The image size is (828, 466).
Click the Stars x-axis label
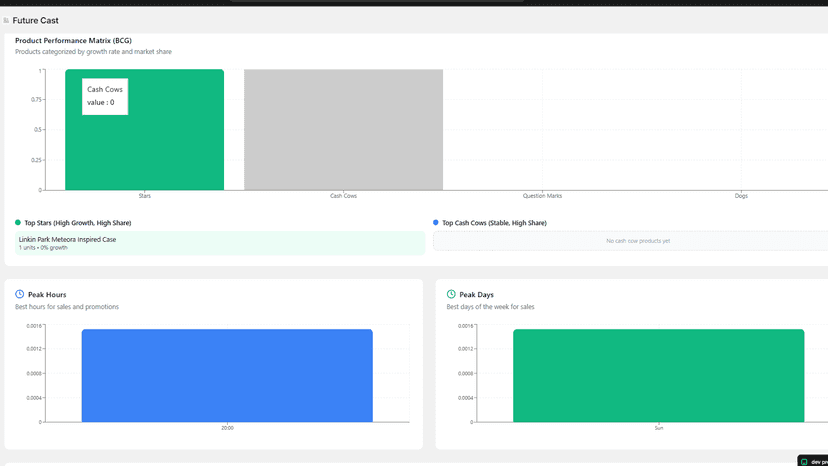tap(145, 196)
